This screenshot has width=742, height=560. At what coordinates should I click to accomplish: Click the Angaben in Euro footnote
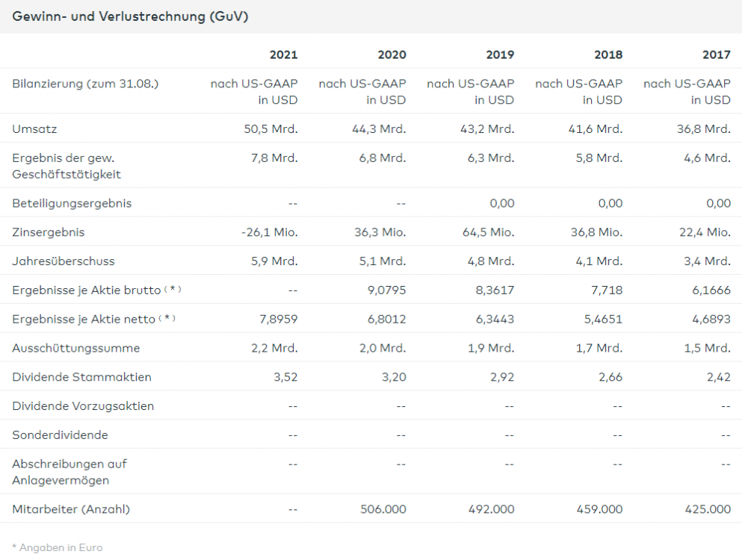[x=58, y=547]
